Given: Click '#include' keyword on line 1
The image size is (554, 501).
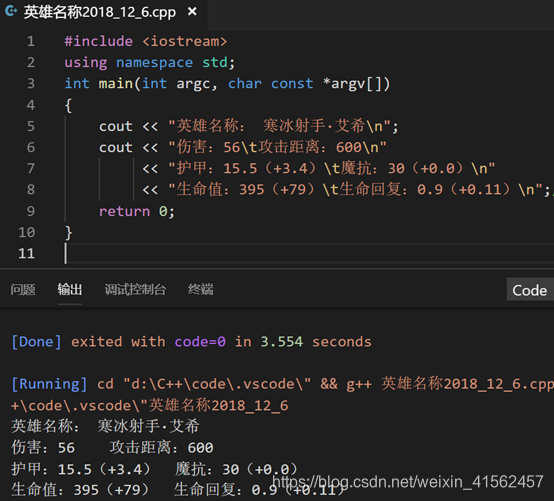Looking at the screenshot, I should pos(99,41).
